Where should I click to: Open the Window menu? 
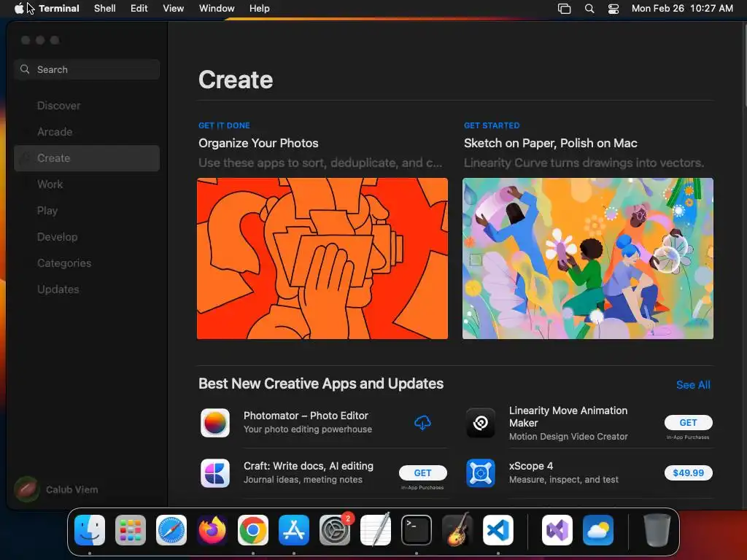pos(217,8)
